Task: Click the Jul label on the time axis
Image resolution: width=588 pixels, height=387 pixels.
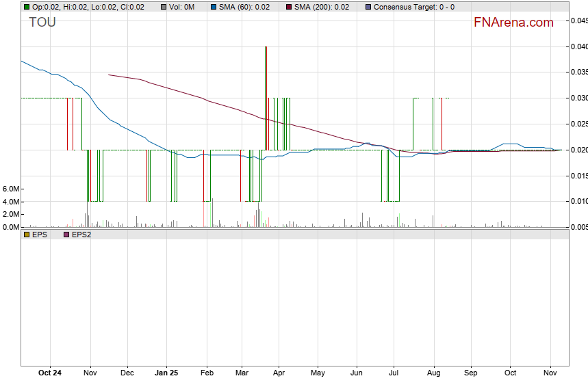Action: (394, 373)
